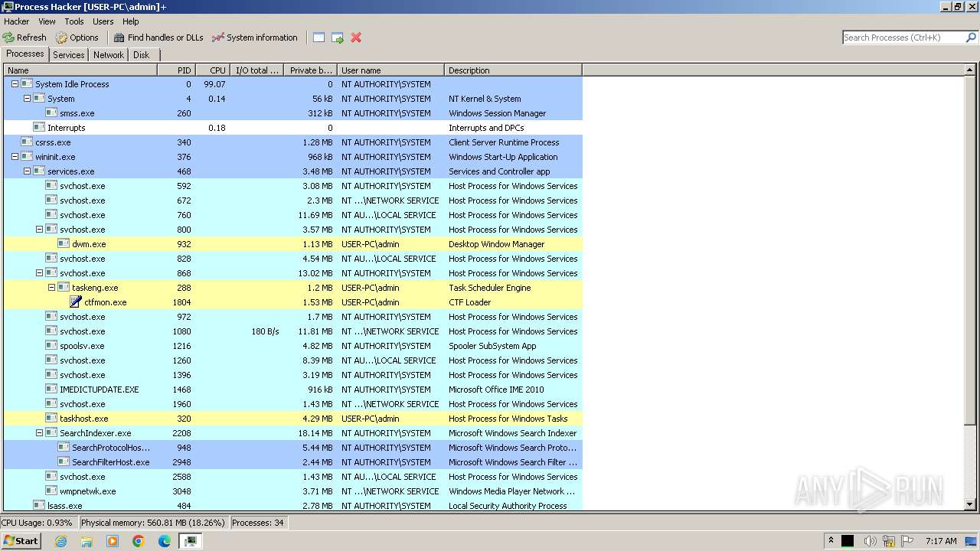Open File Explorer from taskbar
Screen dimensions: 980x551
pyautogui.click(x=87, y=541)
